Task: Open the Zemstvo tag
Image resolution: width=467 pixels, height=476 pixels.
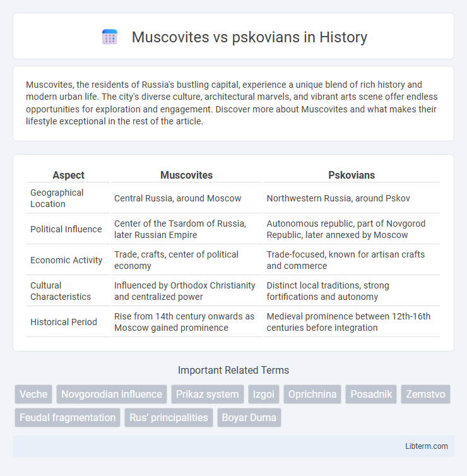Action: click(425, 394)
